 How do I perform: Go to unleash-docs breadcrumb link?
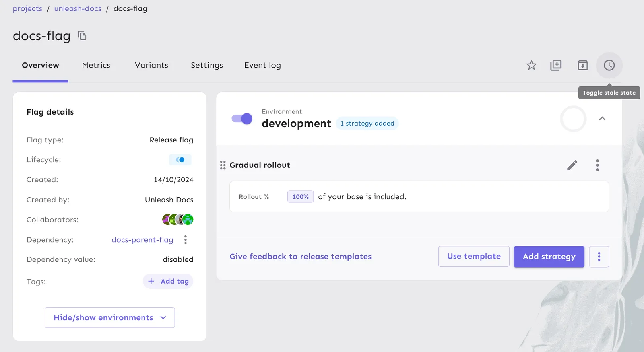pyautogui.click(x=78, y=9)
